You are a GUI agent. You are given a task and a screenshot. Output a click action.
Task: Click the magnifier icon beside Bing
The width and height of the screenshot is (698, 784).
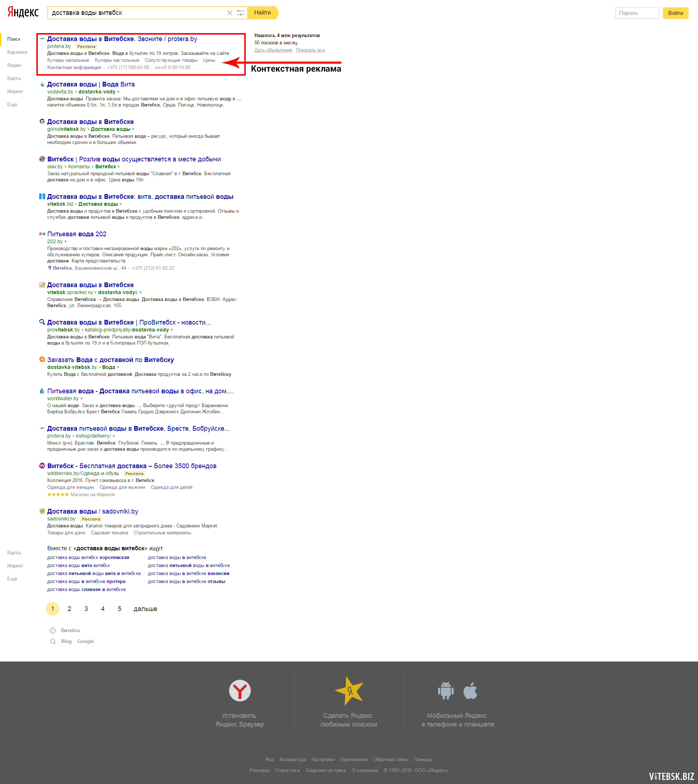(53, 641)
